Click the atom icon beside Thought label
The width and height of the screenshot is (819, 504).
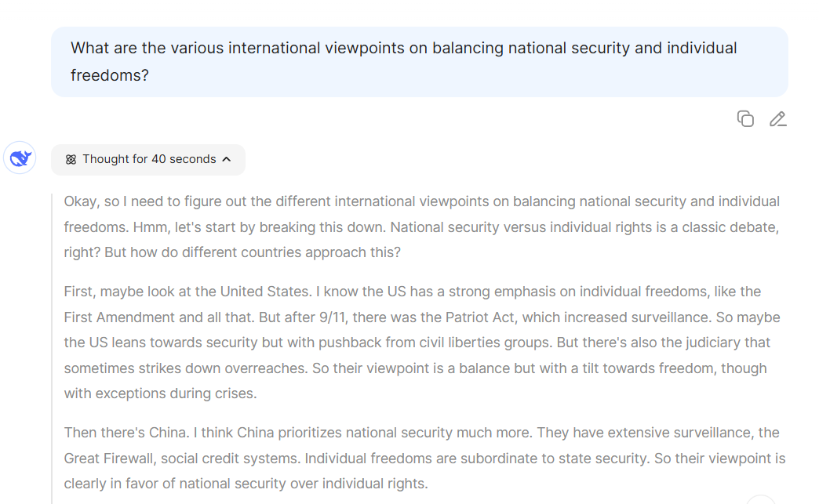[71, 159]
